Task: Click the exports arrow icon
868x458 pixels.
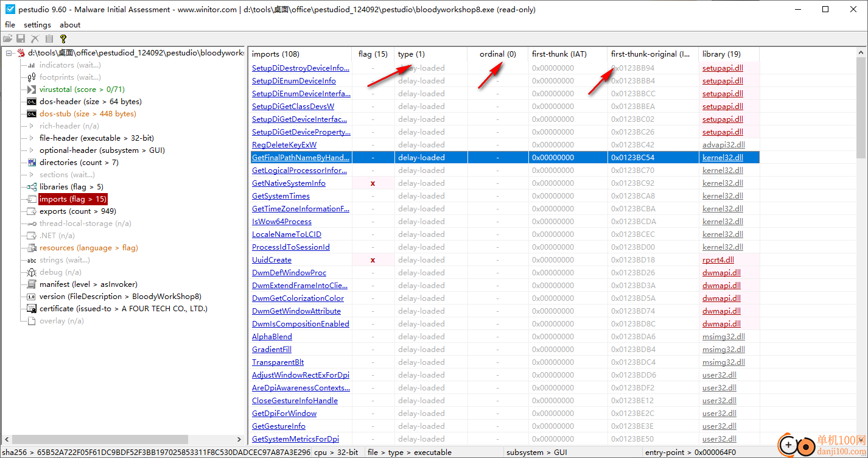Action: (32, 211)
